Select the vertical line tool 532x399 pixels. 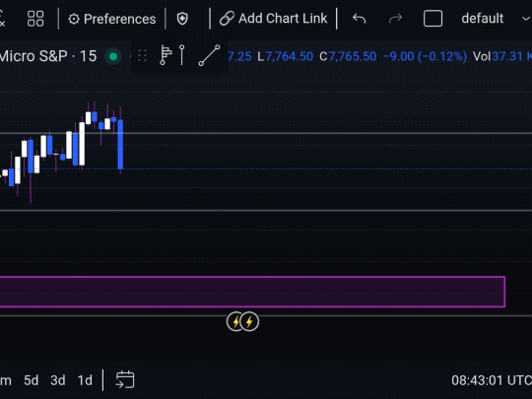pyautogui.click(x=182, y=55)
